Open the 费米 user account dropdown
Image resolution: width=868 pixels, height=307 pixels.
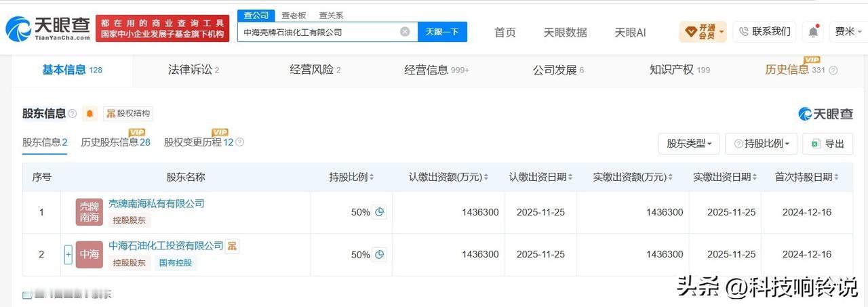click(x=848, y=31)
